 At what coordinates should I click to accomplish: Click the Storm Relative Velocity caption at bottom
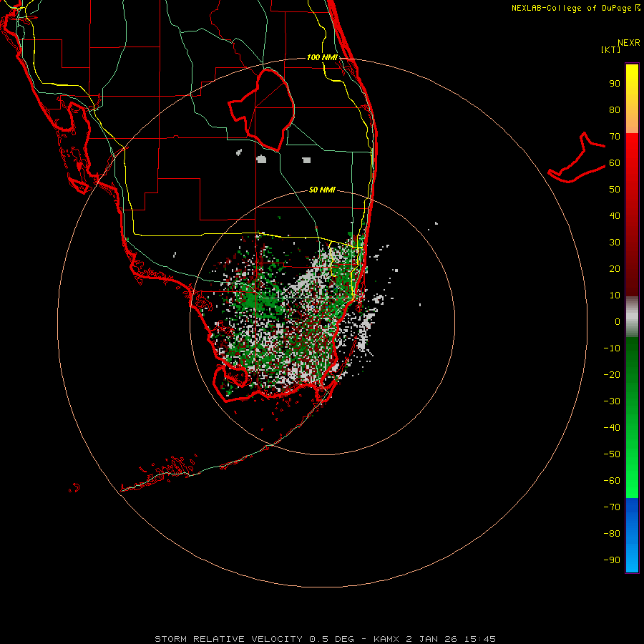point(326,639)
